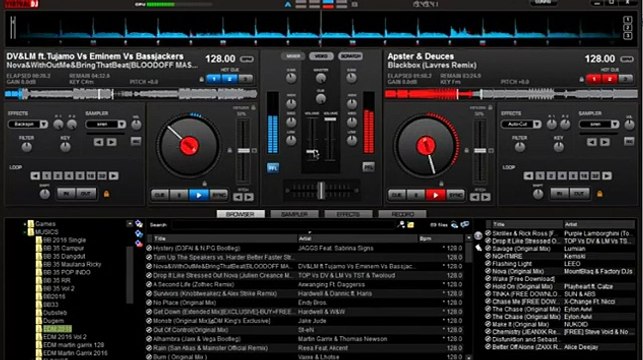Viewport: 643px width, 360px height.
Task: Open left deck effects dropdown Backspin
Action: pos(27,124)
